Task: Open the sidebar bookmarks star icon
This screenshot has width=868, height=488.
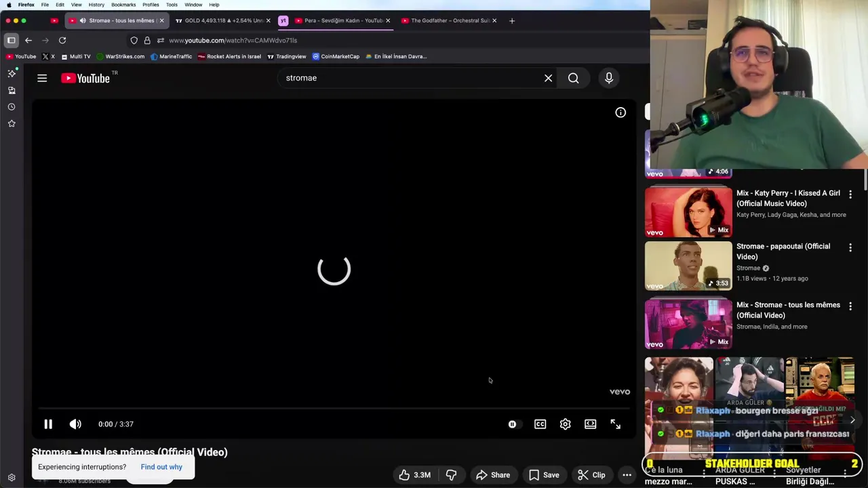Action: point(12,123)
